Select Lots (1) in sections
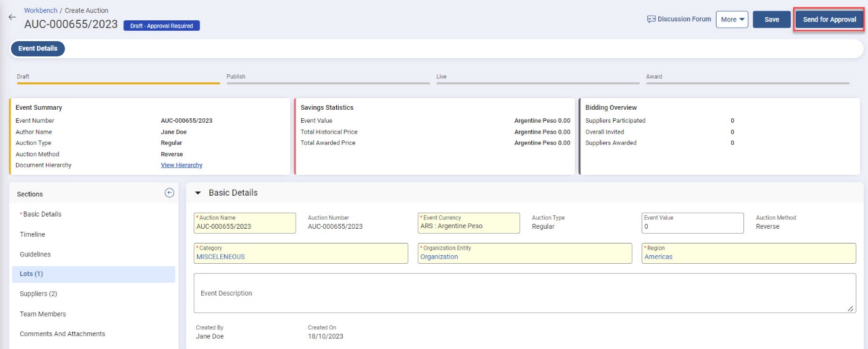Viewport: 868px width, 349px height. coord(31,274)
